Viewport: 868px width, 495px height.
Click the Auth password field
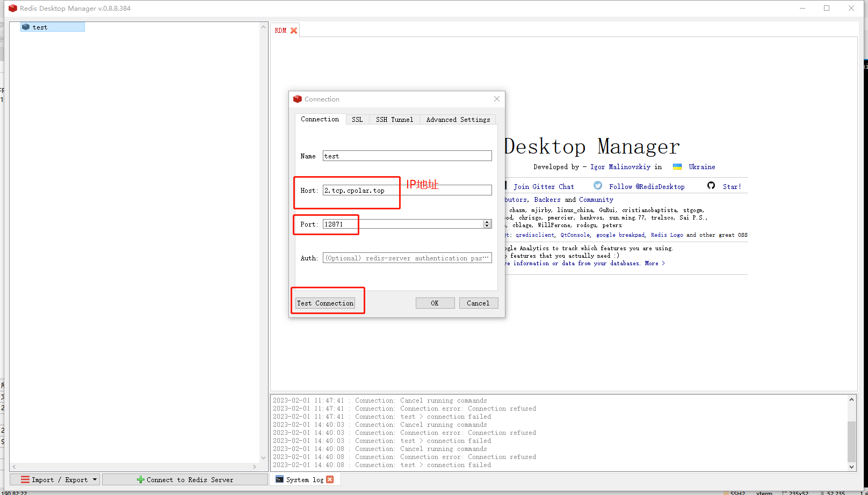pos(407,258)
